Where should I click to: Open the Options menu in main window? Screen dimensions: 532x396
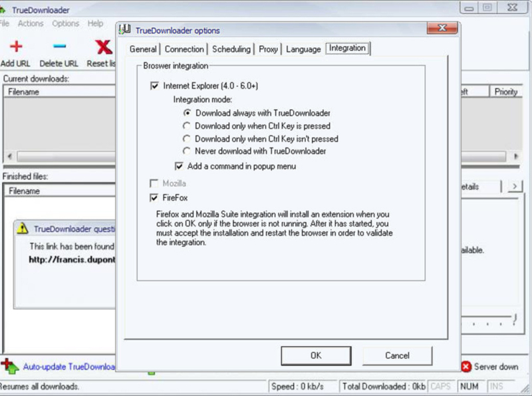65,23
